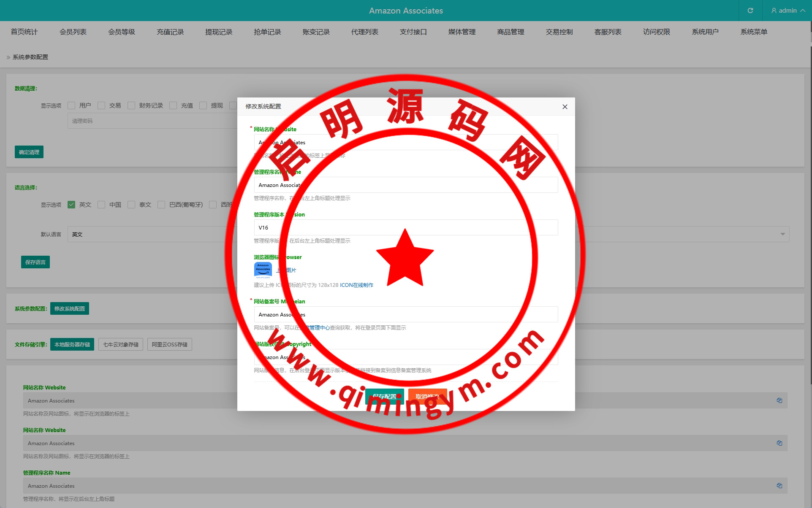
Task: Expand the admin account dropdown
Action: [x=802, y=11]
